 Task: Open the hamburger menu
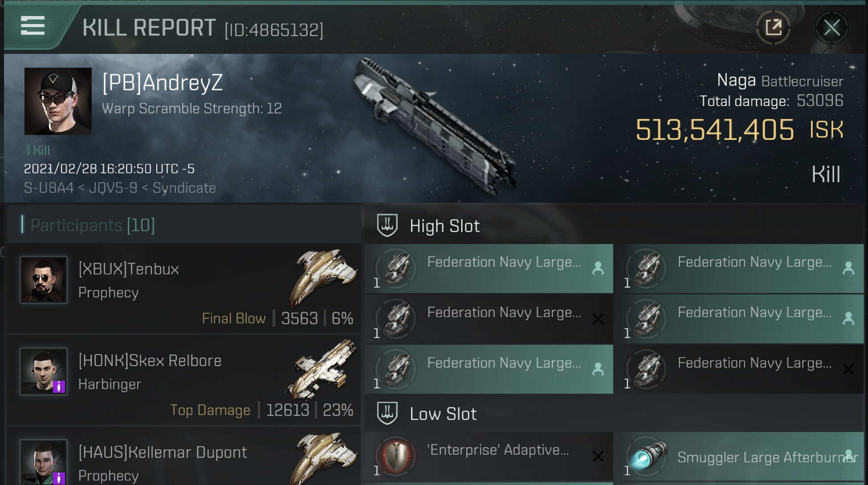click(x=33, y=26)
